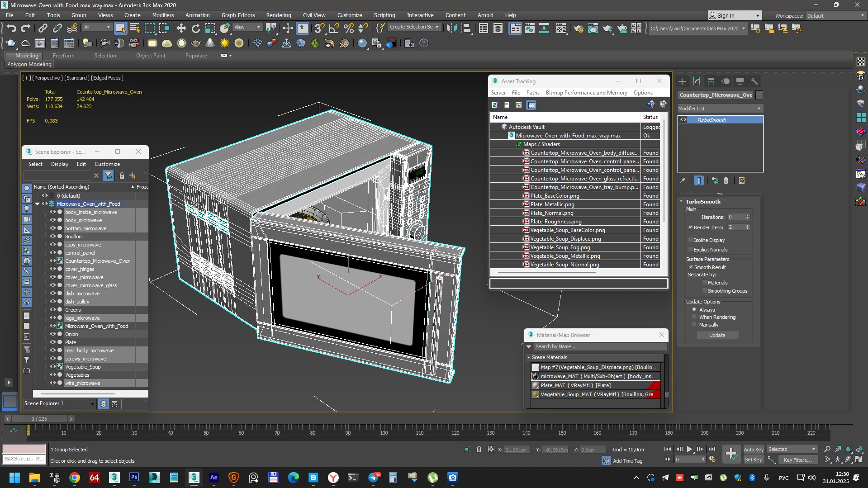This screenshot has width=868, height=488.
Task: Activate the Select Object tool
Action: [120, 28]
